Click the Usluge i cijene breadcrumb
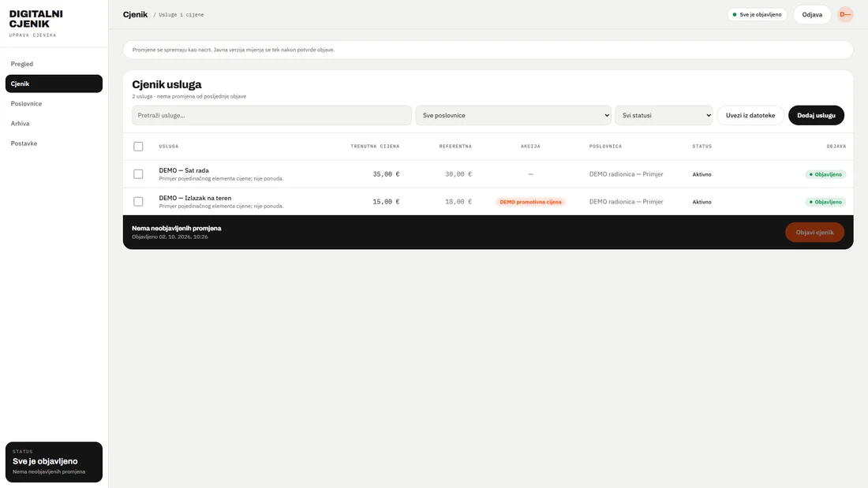 (181, 15)
